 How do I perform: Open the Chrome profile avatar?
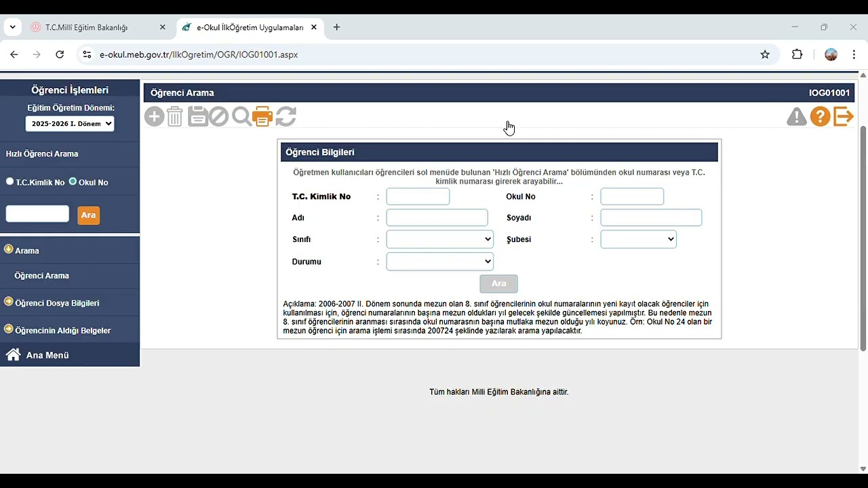[x=831, y=54]
